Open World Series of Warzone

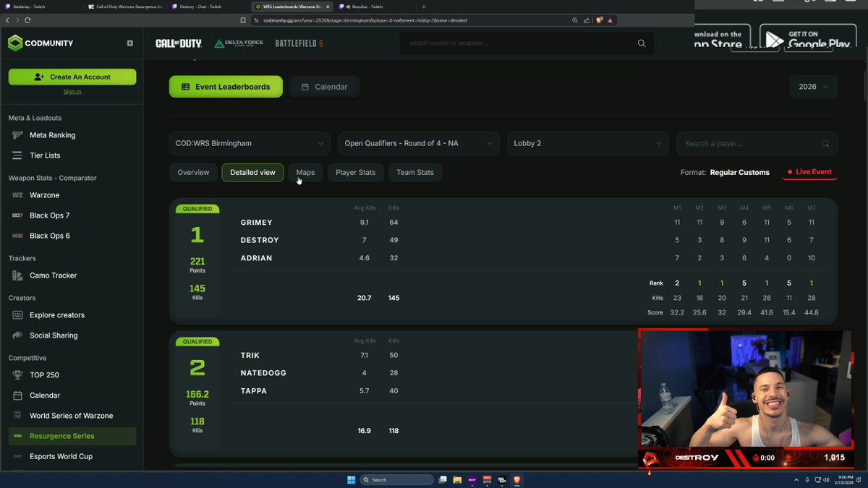(71, 416)
